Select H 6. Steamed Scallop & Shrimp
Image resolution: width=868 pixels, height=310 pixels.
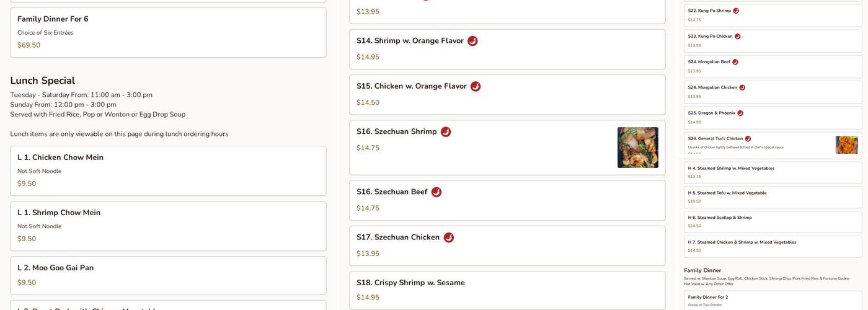[773, 222]
